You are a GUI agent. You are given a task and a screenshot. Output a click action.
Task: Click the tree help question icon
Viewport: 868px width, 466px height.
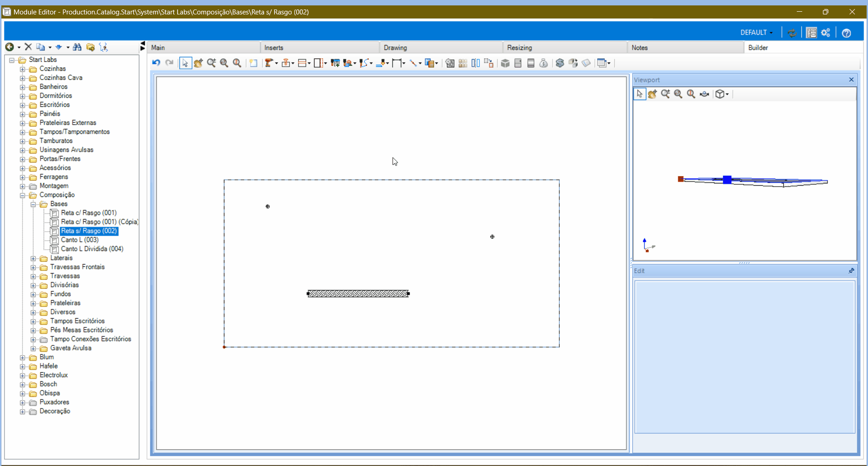coord(104,47)
